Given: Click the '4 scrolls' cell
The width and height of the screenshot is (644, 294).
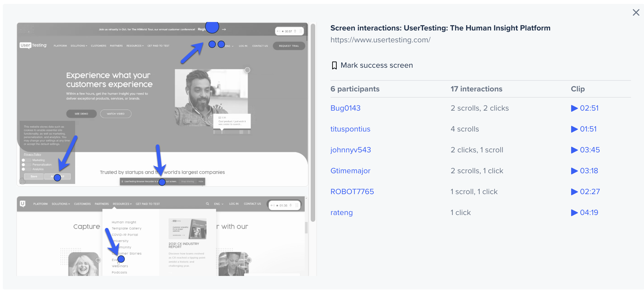Looking at the screenshot, I should coord(465,129).
